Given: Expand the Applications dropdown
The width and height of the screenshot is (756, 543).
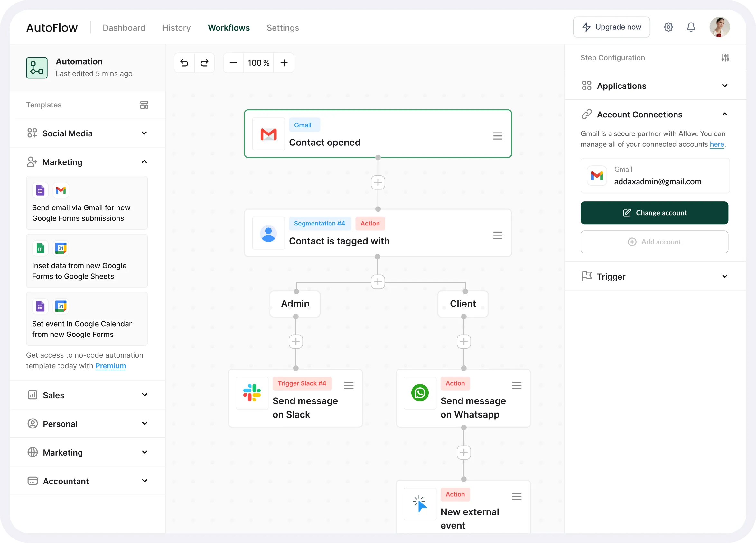Looking at the screenshot, I should (x=724, y=86).
